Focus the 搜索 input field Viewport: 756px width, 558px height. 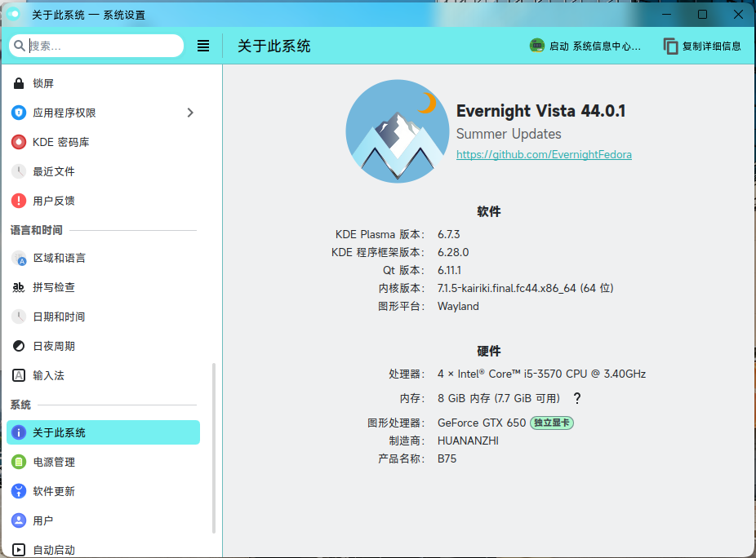click(x=96, y=46)
